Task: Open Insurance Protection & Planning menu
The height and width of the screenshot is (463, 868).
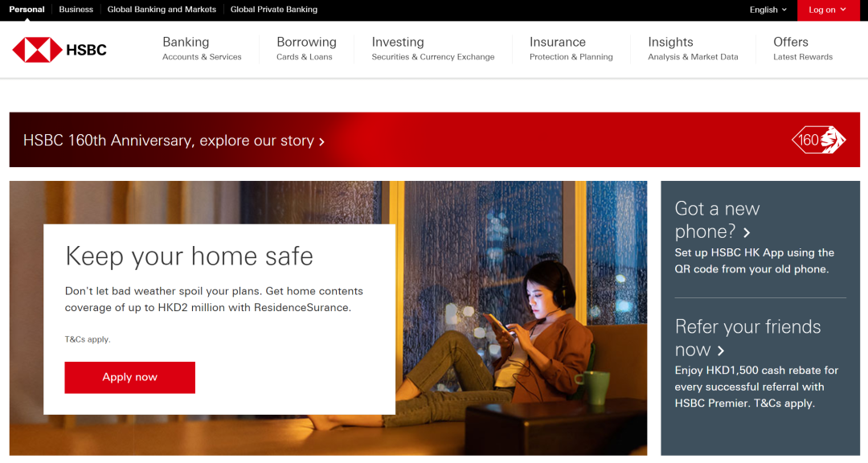Action: click(571, 49)
